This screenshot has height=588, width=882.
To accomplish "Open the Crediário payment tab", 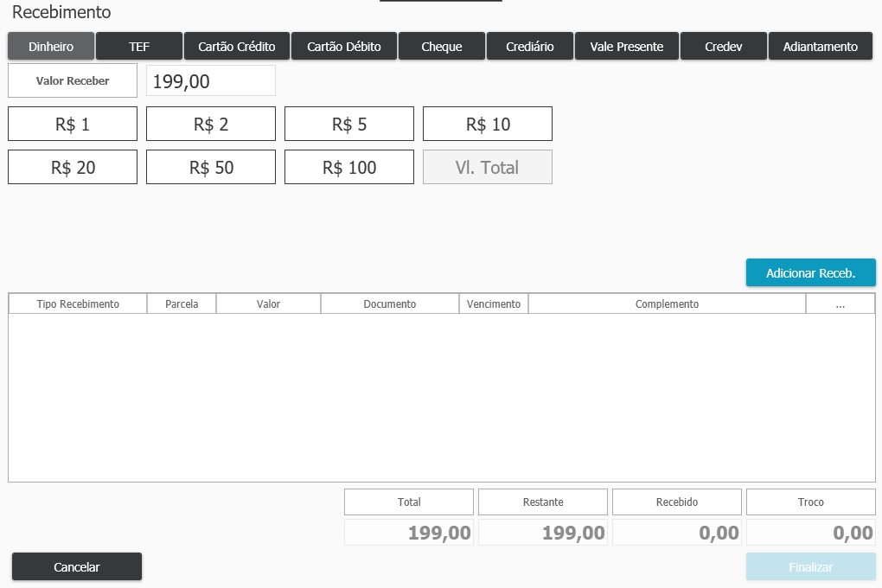I will click(529, 47).
